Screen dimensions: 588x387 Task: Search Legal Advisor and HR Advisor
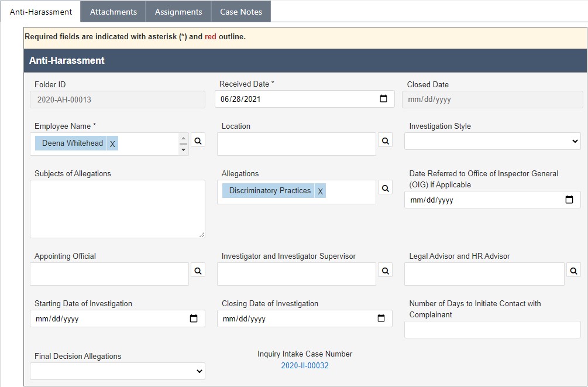573,270
